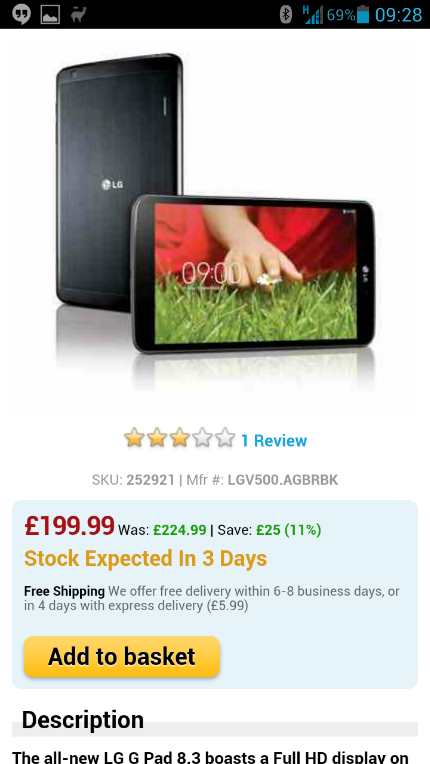The width and height of the screenshot is (430, 764).
Task: Tap the £199.99 price
Action: [70, 525]
